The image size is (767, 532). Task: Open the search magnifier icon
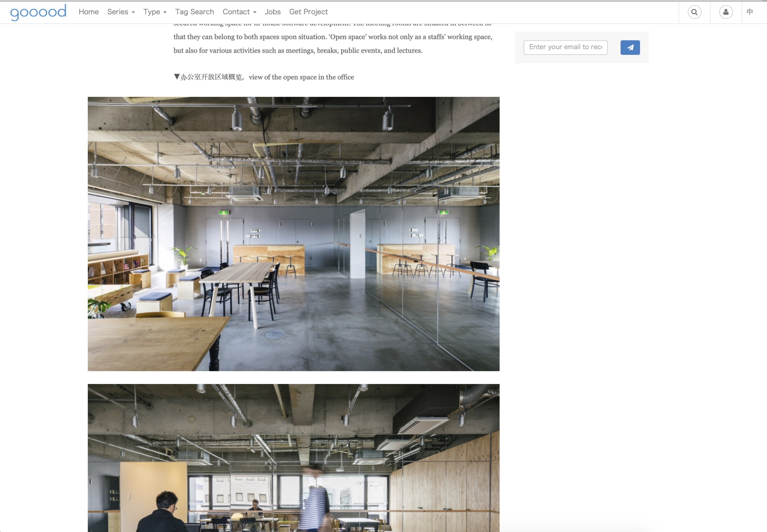[x=694, y=12]
